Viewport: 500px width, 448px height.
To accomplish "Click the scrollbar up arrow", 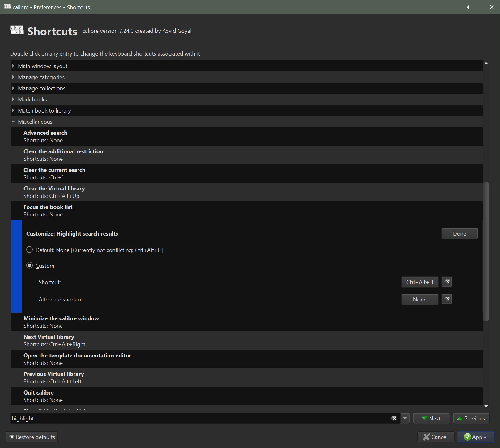I will click(486, 63).
